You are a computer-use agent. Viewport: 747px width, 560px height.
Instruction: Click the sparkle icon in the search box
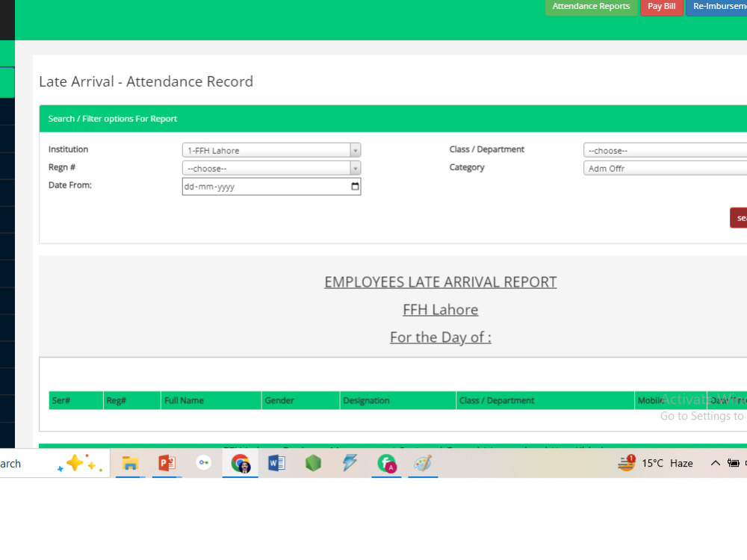point(79,463)
